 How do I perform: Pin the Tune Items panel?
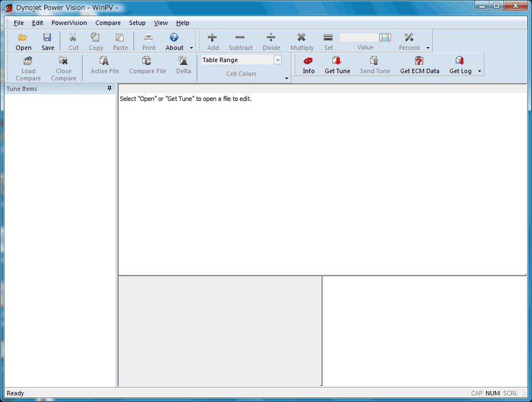[109, 88]
